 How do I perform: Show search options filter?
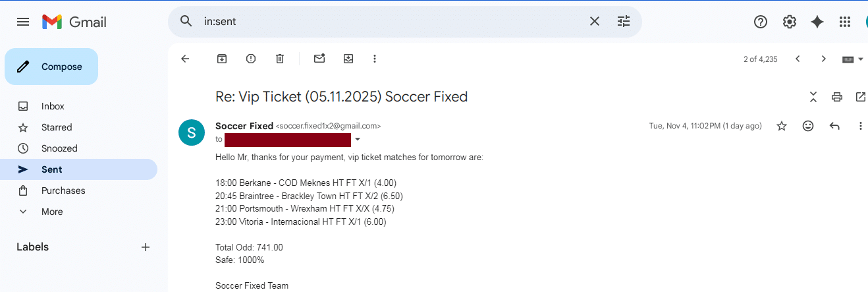click(624, 22)
